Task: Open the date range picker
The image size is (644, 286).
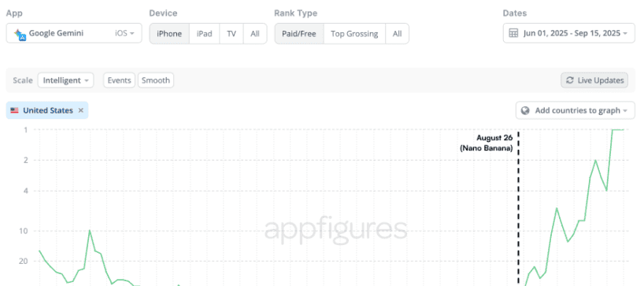Action: pyautogui.click(x=569, y=33)
